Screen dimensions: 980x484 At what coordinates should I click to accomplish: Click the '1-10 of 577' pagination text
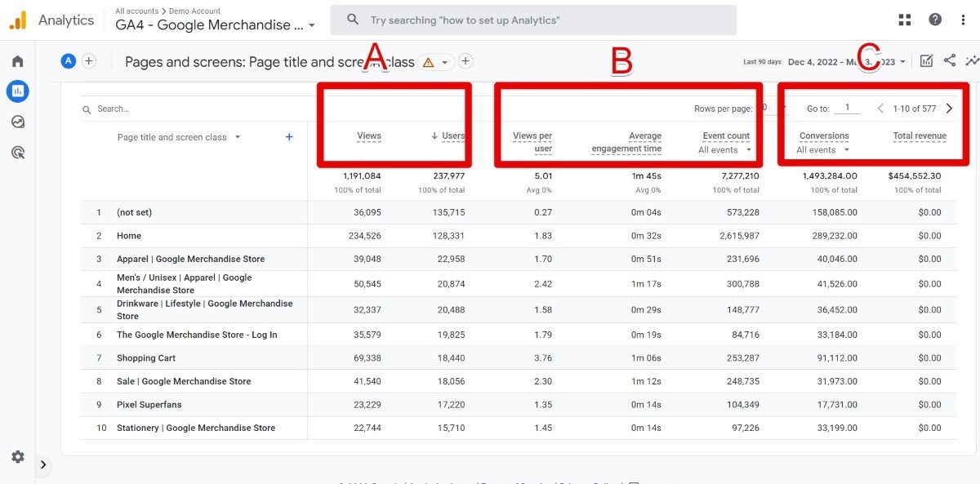point(914,108)
